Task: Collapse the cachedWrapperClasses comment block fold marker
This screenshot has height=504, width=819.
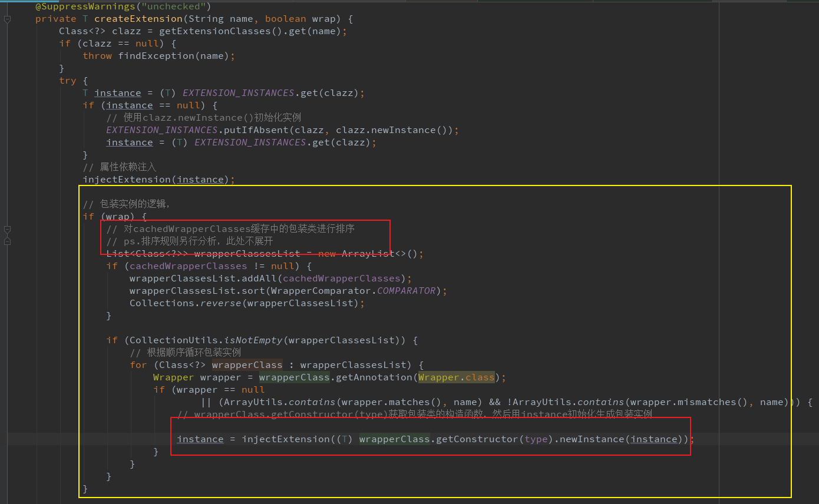Action: 7,228
